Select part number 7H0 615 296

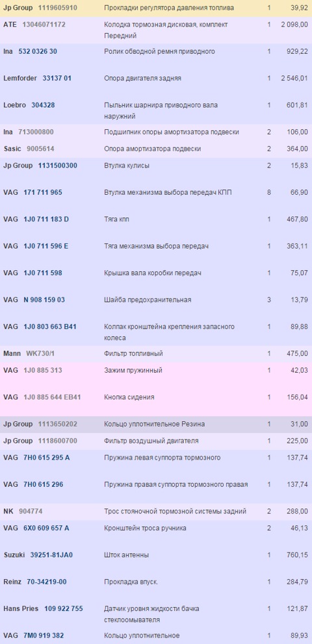[x=44, y=485]
